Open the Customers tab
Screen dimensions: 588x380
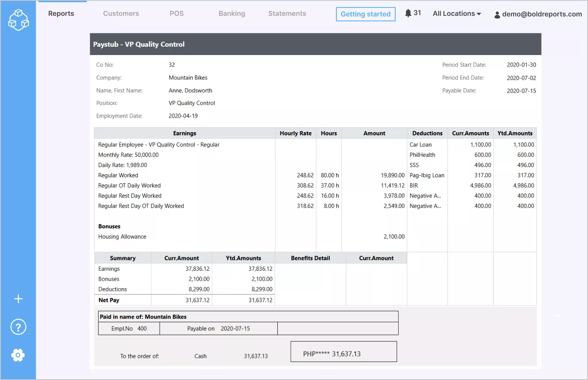[121, 13]
